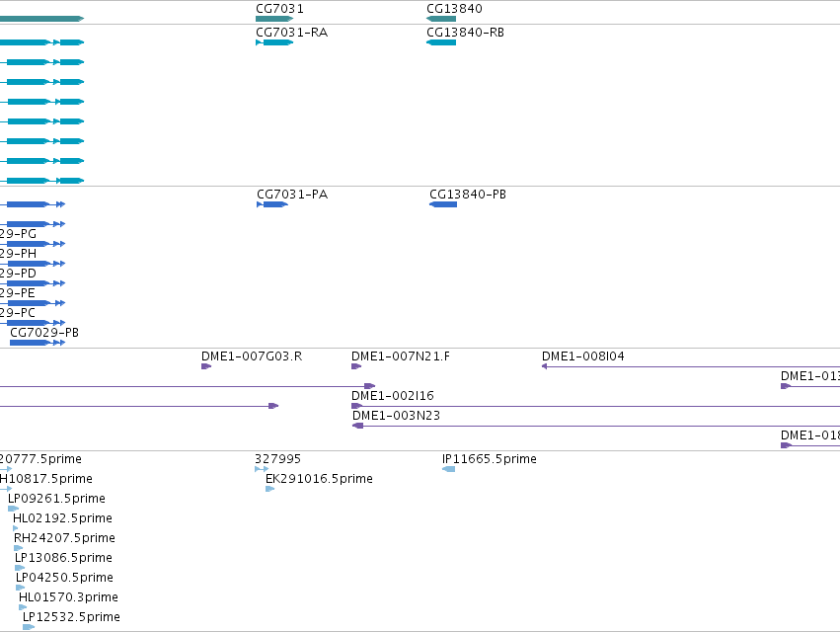Screen dimensions: 840x632
Task: Select the DME1-008I04 BAC label
Action: pos(582,355)
